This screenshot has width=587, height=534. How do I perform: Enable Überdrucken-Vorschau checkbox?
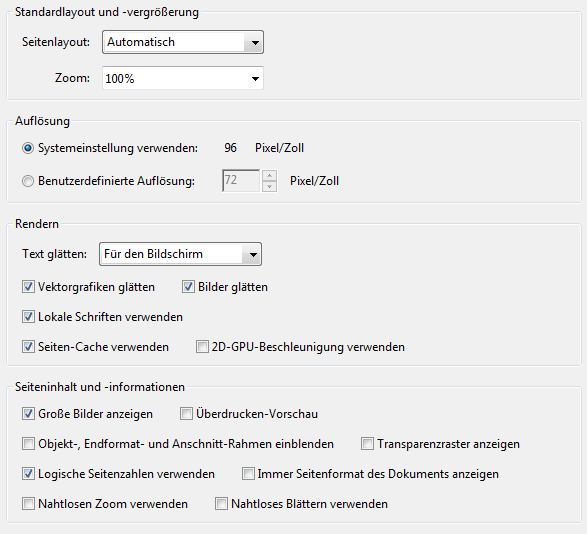point(186,414)
